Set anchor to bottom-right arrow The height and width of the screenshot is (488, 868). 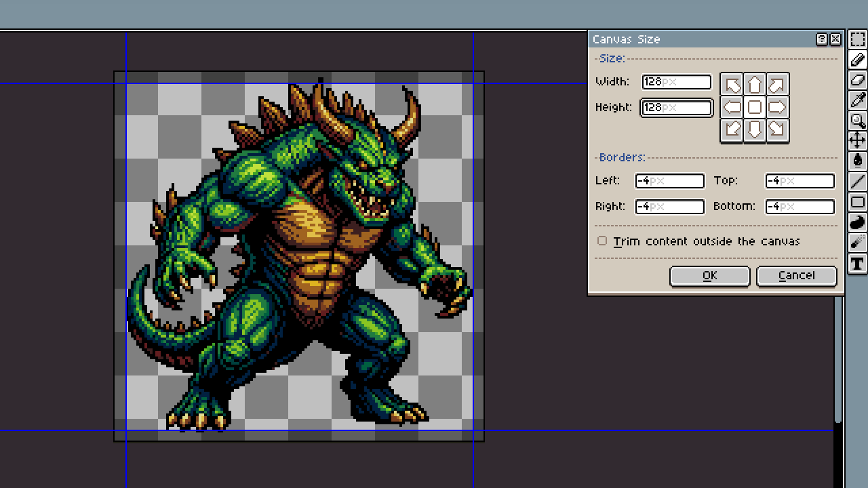point(777,129)
